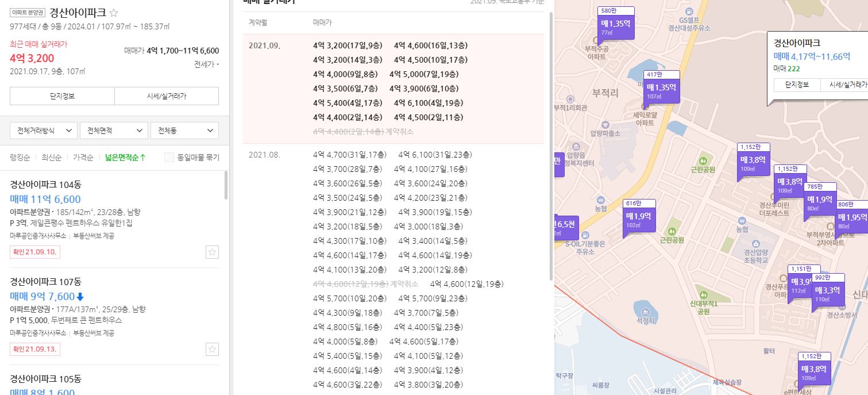
Task: Open the 경산아이파크 104동 listing
Action: pyautogui.click(x=46, y=185)
